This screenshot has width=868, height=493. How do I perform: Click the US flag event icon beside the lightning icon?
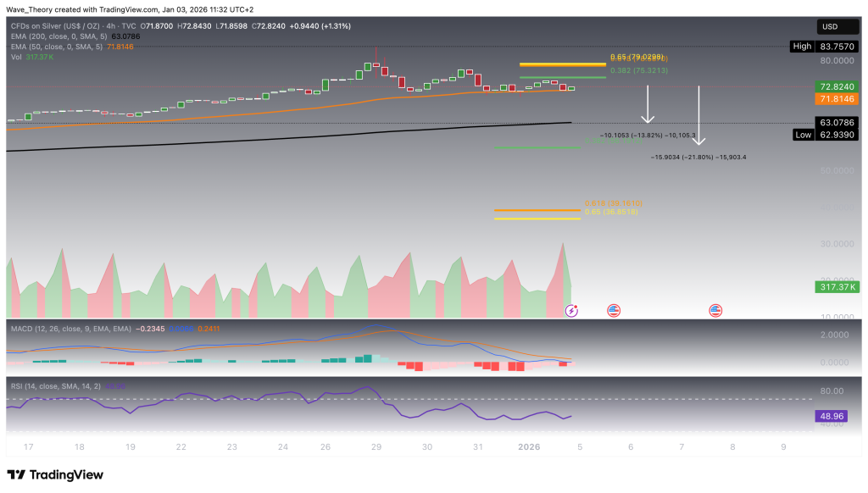point(613,311)
